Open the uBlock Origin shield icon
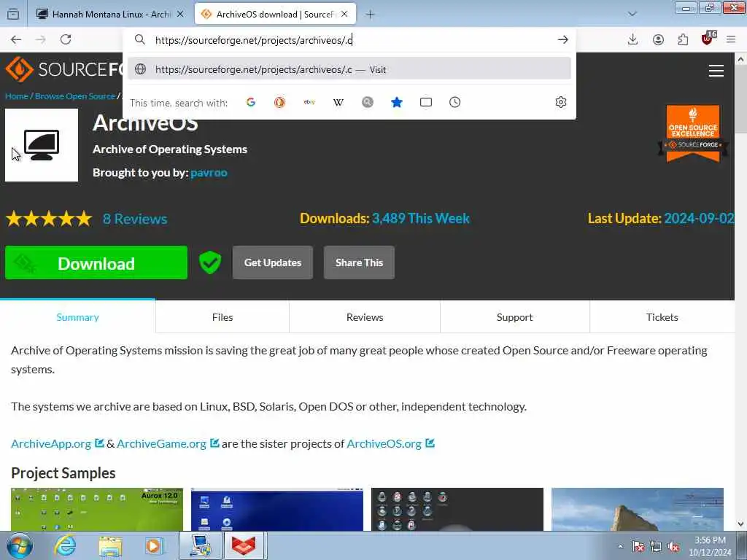 click(708, 39)
